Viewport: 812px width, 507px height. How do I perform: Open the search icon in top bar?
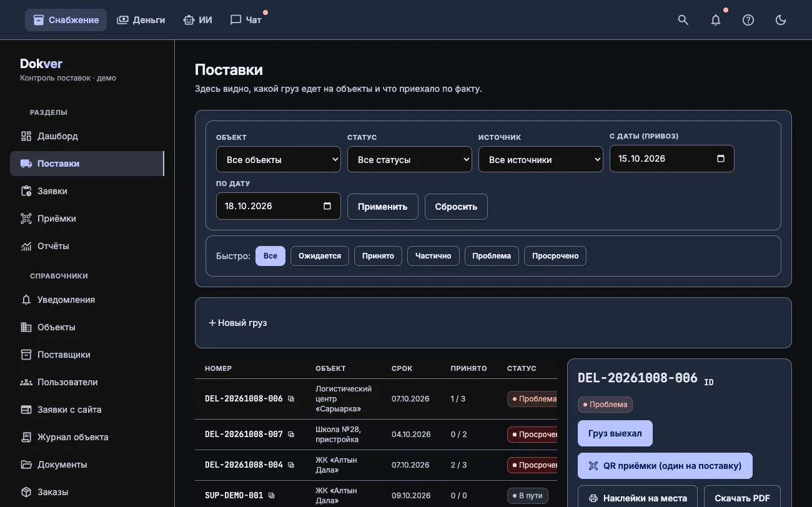[683, 20]
